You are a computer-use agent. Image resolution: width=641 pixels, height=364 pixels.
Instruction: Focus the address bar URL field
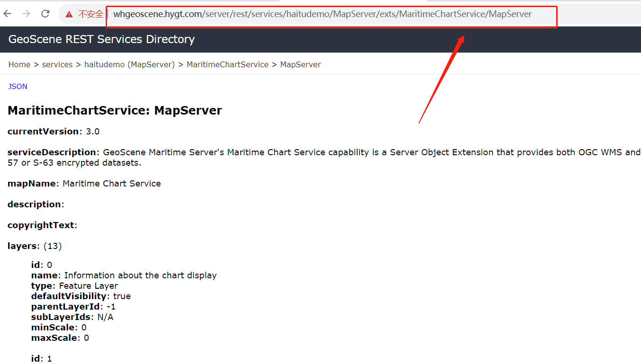(x=323, y=14)
